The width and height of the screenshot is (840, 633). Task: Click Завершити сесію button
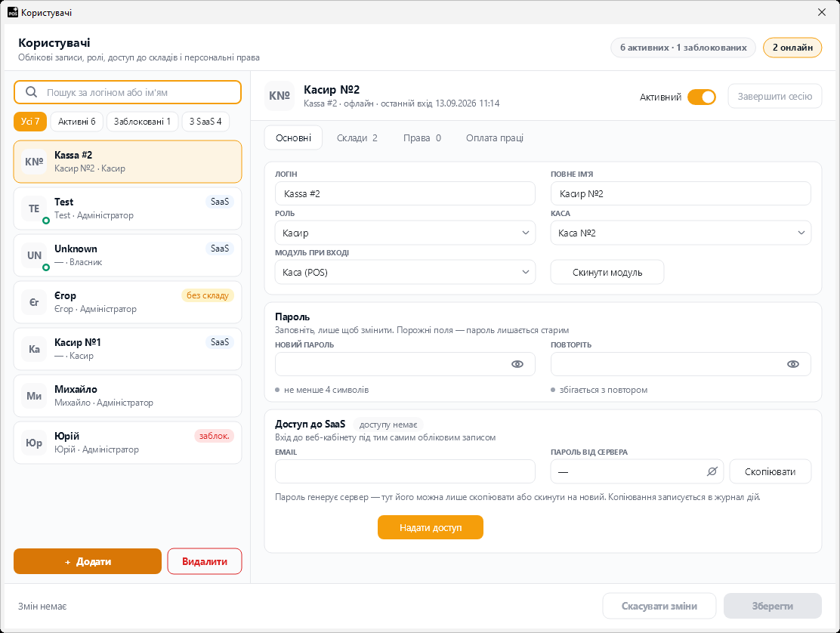774,97
